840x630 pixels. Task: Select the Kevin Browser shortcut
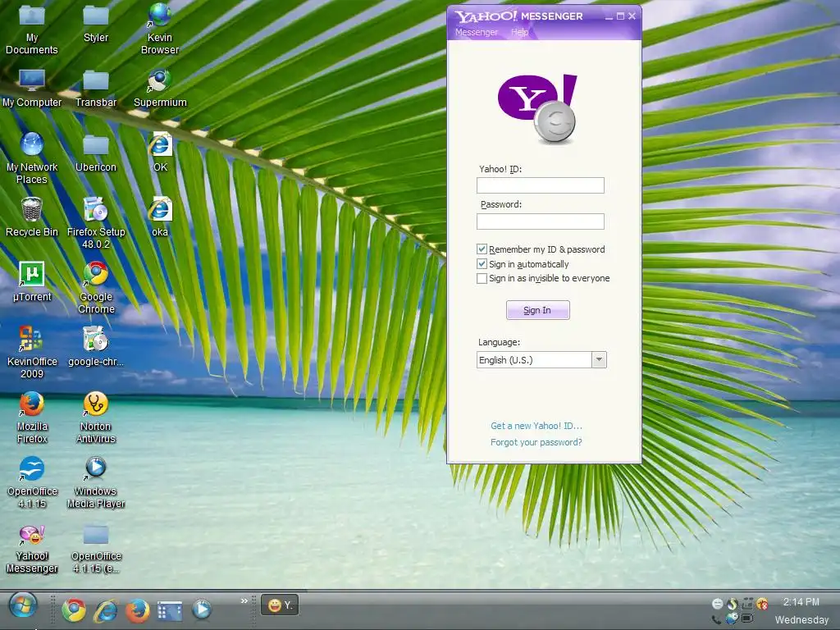pyautogui.click(x=160, y=29)
